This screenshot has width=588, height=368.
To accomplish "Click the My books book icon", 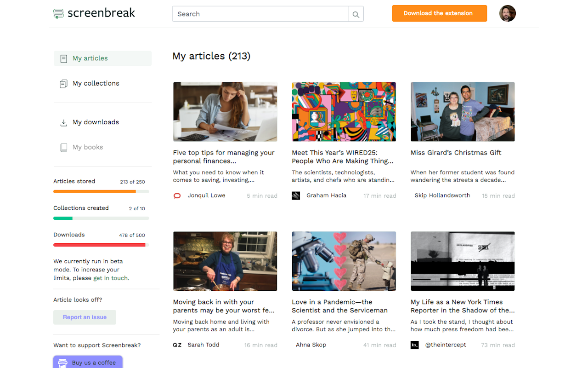I will click(x=63, y=147).
